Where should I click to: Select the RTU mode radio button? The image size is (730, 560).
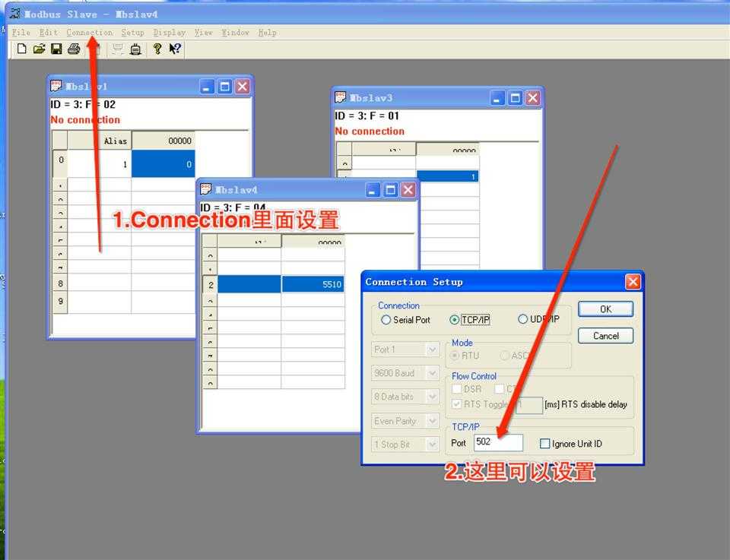point(455,356)
